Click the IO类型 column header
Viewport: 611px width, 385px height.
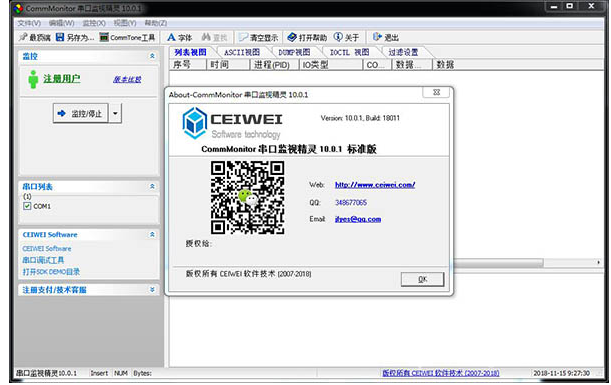[331, 65]
